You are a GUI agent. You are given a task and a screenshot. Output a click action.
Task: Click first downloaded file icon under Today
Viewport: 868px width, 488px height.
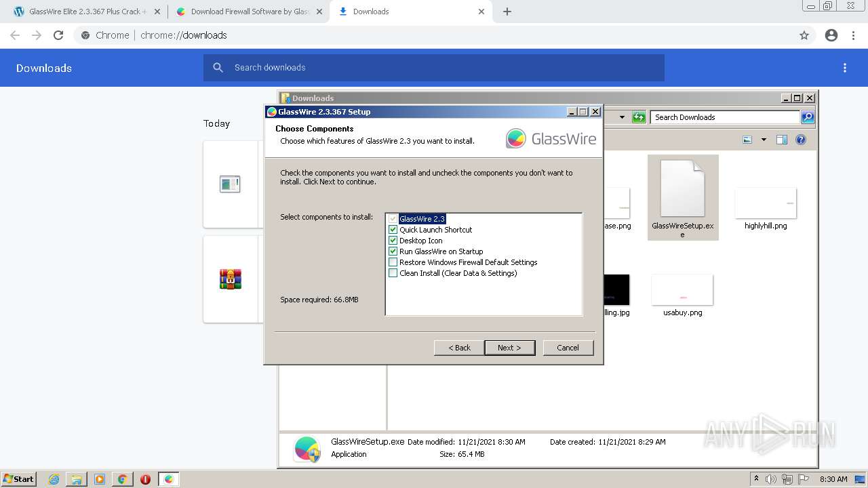pyautogui.click(x=230, y=184)
